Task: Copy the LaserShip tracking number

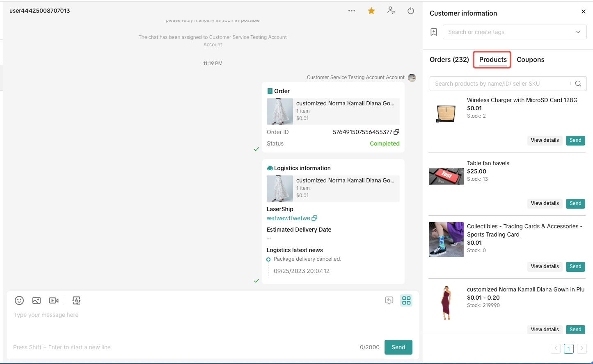Action: pyautogui.click(x=314, y=218)
